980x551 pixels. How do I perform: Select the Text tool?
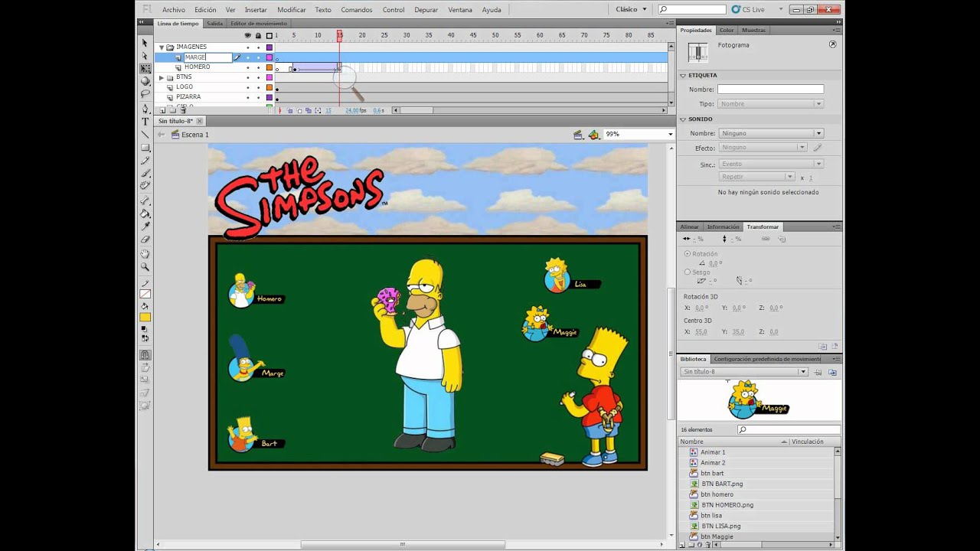(145, 122)
